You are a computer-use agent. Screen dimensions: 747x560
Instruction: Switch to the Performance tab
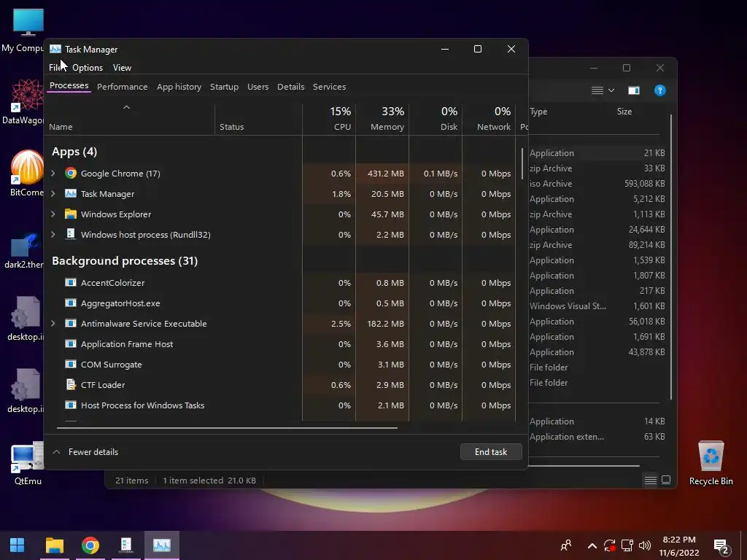(x=122, y=87)
